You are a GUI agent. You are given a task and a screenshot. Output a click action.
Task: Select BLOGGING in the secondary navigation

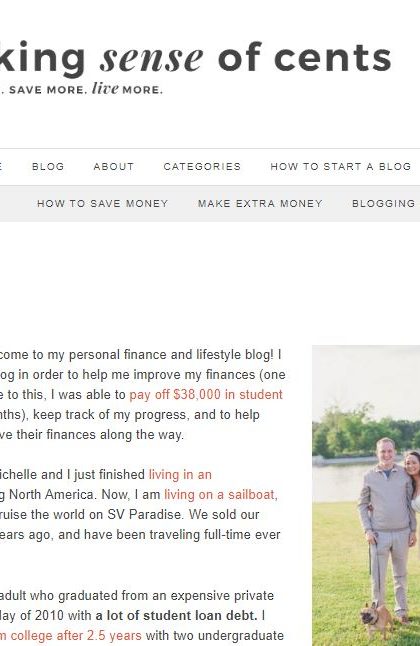click(384, 204)
